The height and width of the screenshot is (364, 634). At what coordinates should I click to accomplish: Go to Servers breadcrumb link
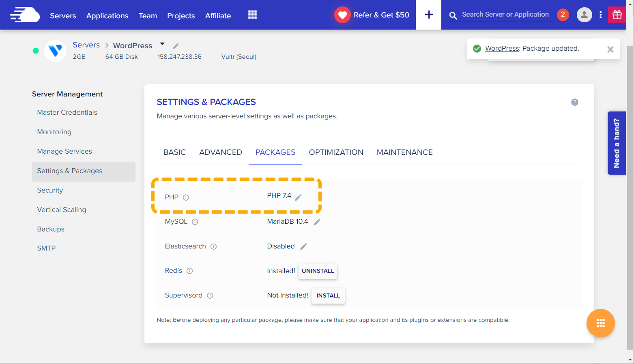point(86,45)
